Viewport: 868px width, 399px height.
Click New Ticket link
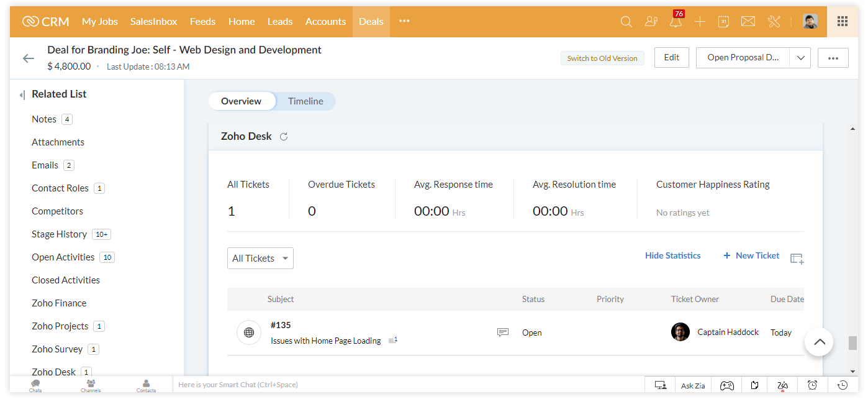752,255
